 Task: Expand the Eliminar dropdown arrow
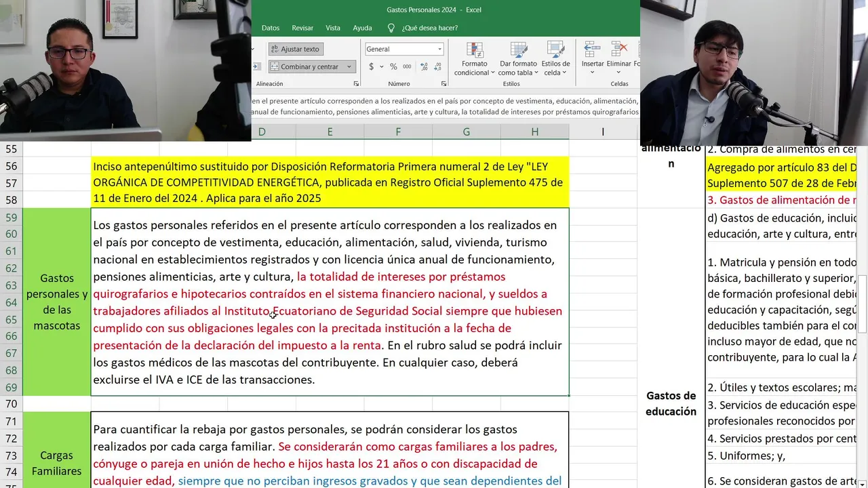coord(618,73)
